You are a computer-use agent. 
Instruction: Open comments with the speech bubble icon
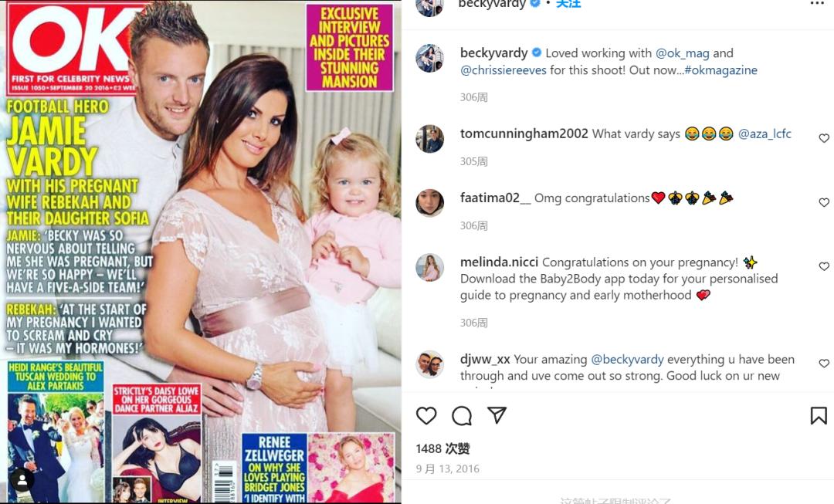(x=462, y=416)
